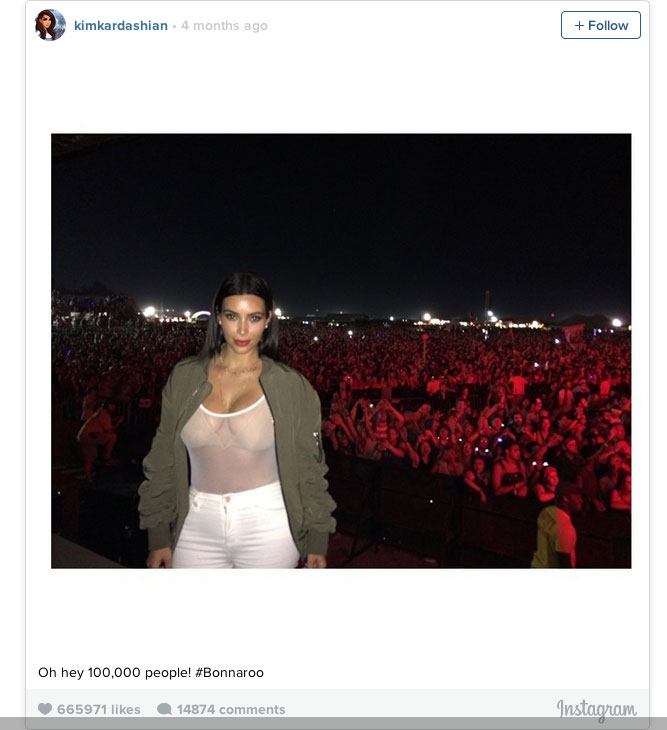Click the heart icon beside the likes count
The image size is (667, 730).
click(45, 709)
